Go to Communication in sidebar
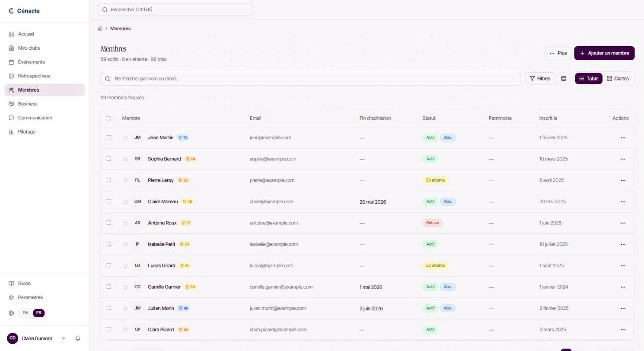This screenshot has width=644, height=351. (45, 118)
